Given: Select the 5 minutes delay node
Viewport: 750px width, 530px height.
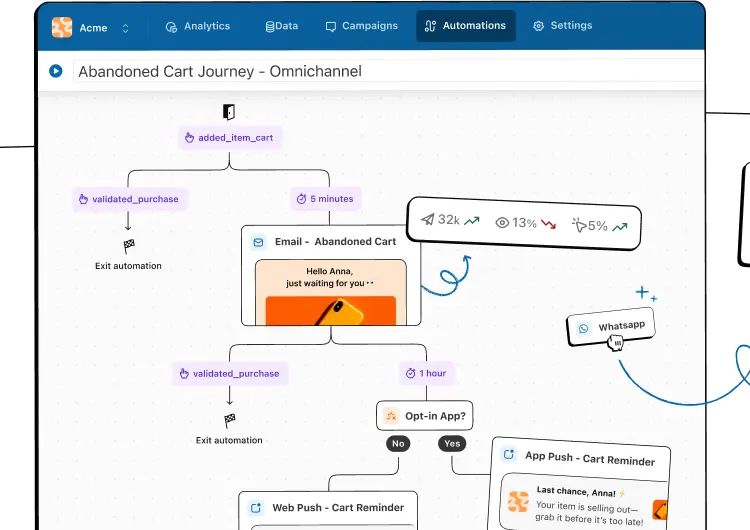Looking at the screenshot, I should (325, 199).
